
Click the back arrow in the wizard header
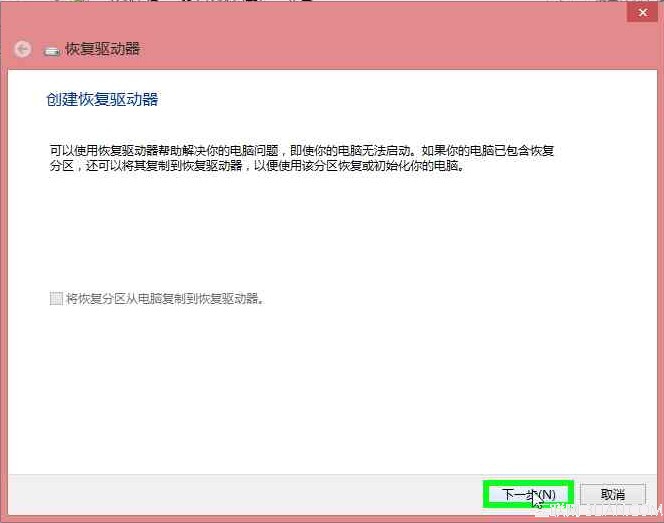tap(22, 49)
